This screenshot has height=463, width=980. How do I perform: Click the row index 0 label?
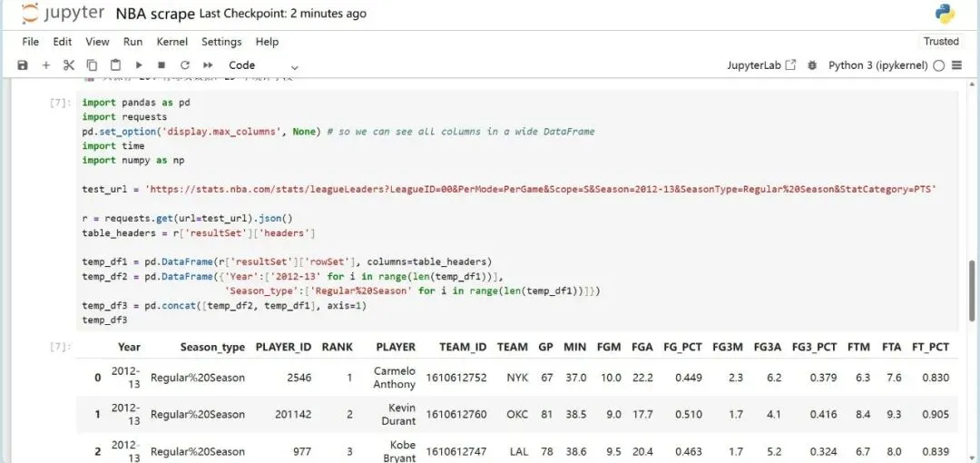click(x=97, y=378)
